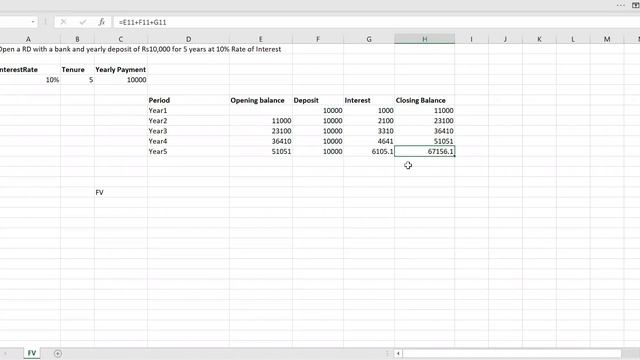The height and width of the screenshot is (360, 640).
Task: Select column E header
Action: [260, 39]
